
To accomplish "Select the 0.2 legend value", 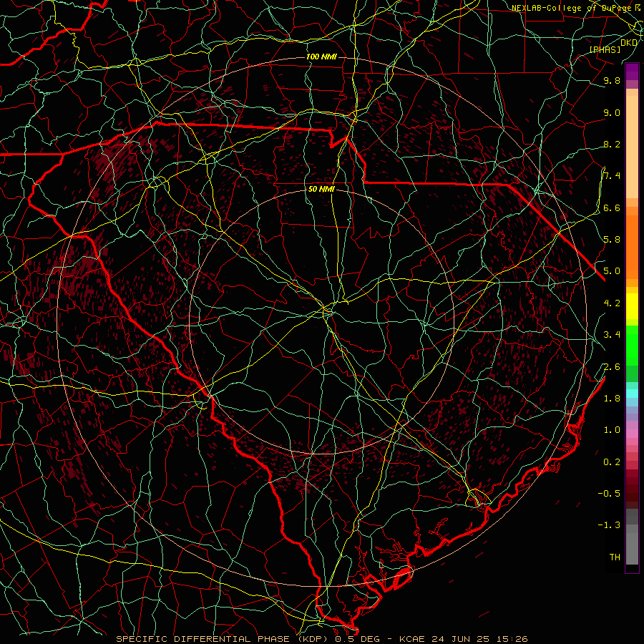I will pyautogui.click(x=612, y=462).
